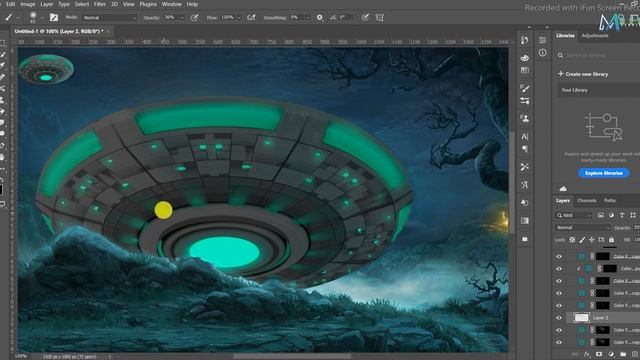
Task: Click the Explore libraries button
Action: [x=604, y=173]
